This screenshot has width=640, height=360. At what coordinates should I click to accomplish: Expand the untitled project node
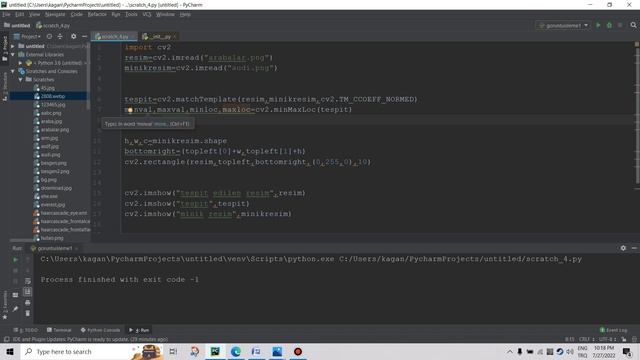click(13, 46)
